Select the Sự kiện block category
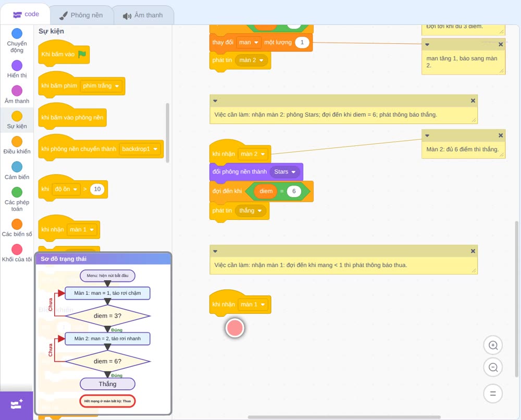This screenshot has height=420, width=521. pyautogui.click(x=17, y=120)
